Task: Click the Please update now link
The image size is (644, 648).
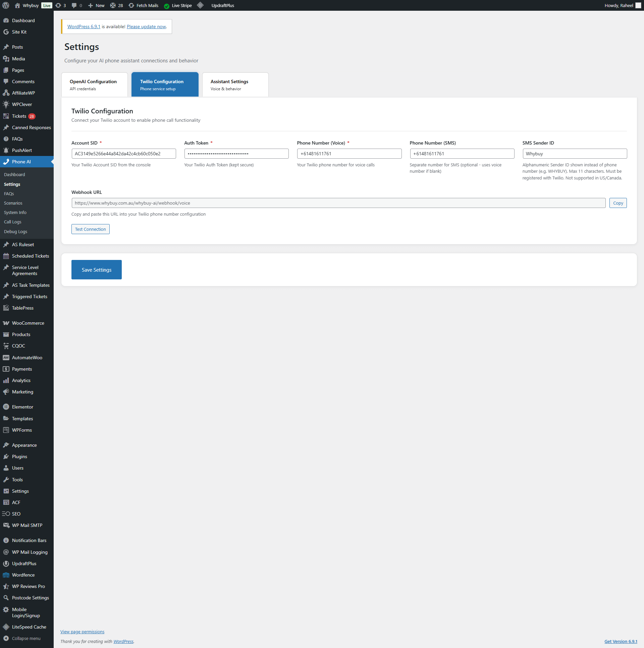Action: (x=146, y=26)
